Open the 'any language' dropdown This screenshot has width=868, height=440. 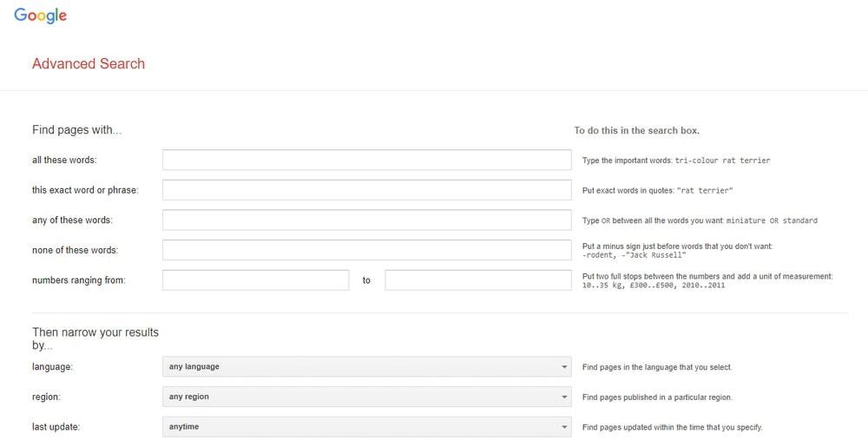(x=366, y=367)
